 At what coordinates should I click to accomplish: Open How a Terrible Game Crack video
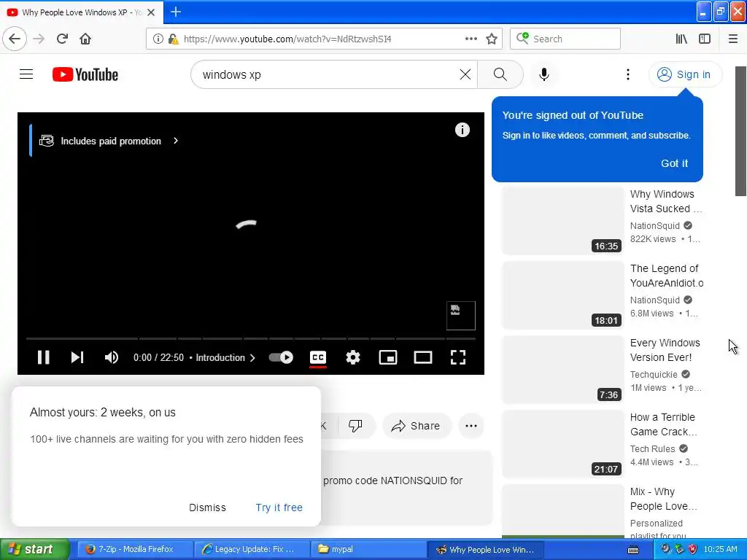pyautogui.click(x=664, y=424)
